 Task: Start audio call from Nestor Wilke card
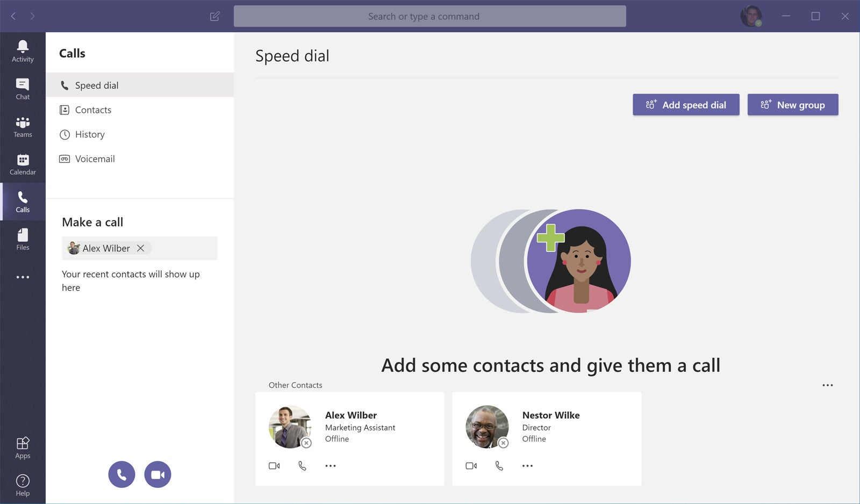tap(499, 466)
